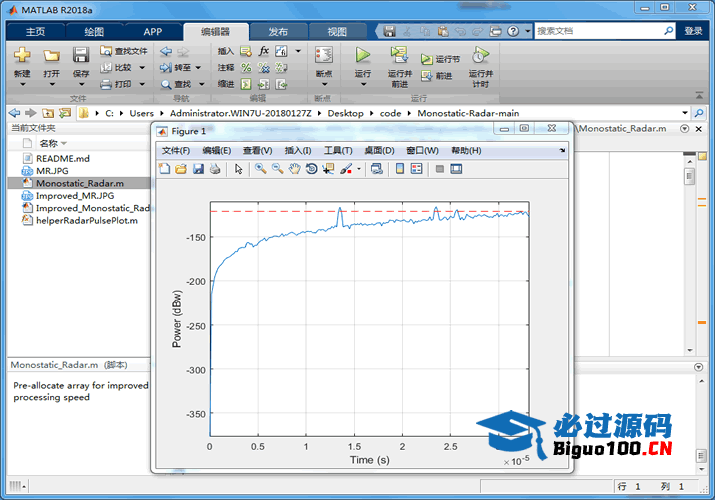The height and width of the screenshot is (500, 715).
Task: Click the Breakpoints (断点) icon
Action: [324, 55]
